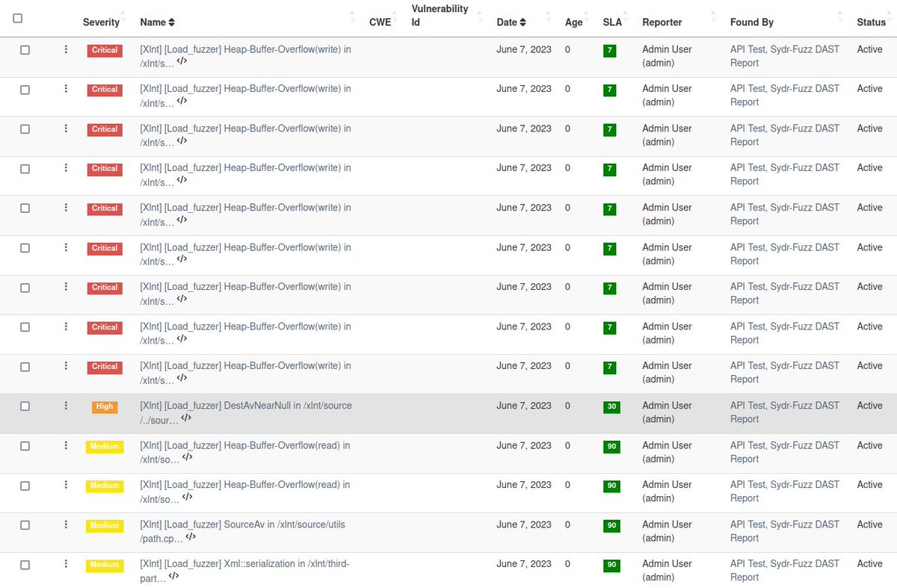Click the code icon beside SourceAv finding

tap(191, 536)
